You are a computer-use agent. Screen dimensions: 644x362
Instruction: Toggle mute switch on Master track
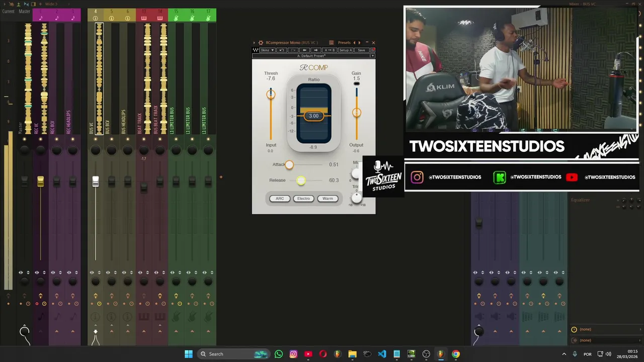pyautogui.click(x=24, y=139)
